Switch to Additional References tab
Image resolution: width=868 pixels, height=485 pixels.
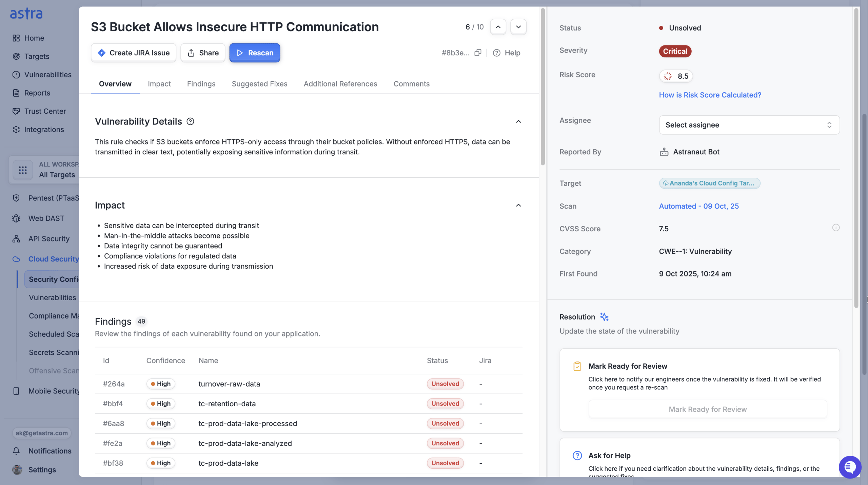(340, 84)
